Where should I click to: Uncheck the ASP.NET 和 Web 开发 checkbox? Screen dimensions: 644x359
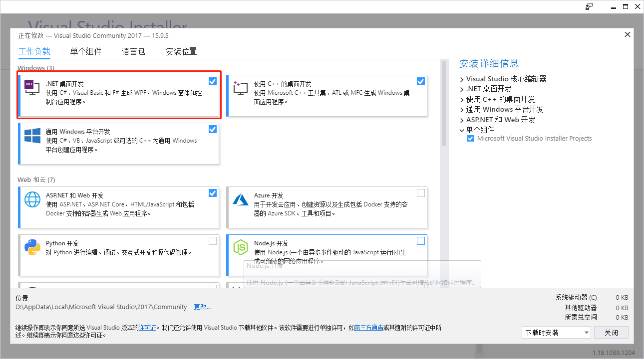click(x=213, y=193)
